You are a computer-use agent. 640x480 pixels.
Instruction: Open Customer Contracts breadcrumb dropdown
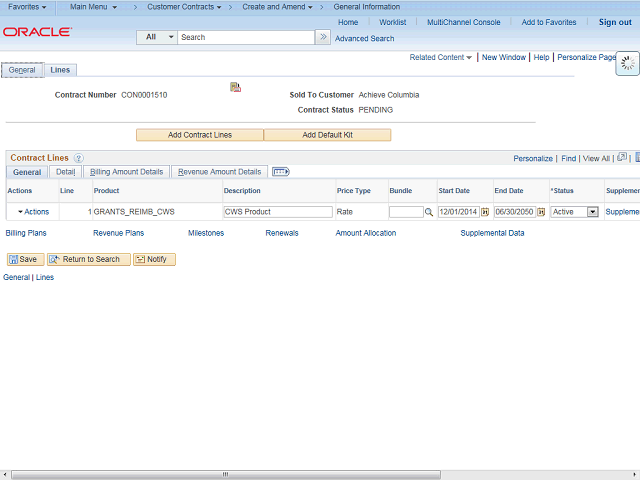coord(184,7)
